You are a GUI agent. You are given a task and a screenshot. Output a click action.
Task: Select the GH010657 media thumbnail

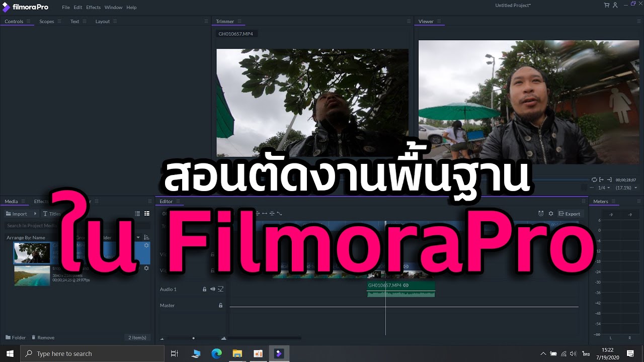pos(32,253)
